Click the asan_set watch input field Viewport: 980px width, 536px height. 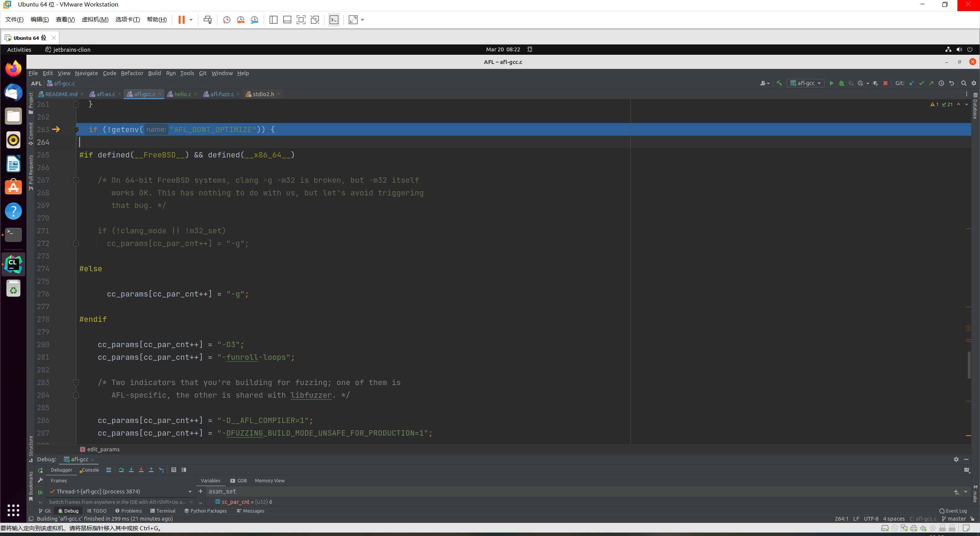[578, 491]
